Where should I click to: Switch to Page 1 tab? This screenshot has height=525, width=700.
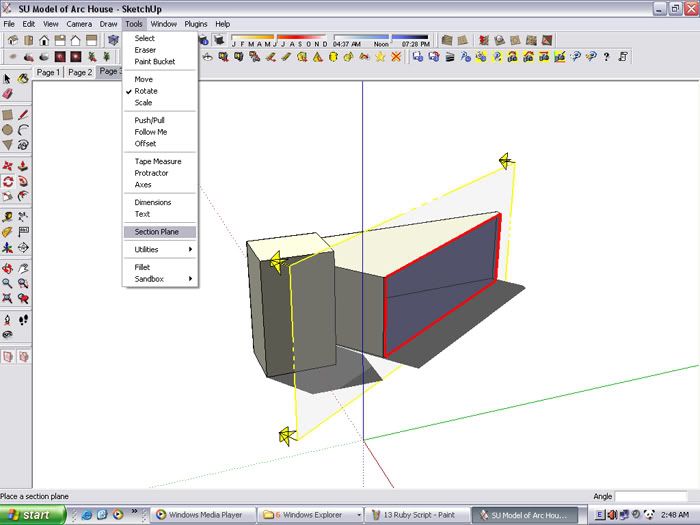click(x=48, y=72)
